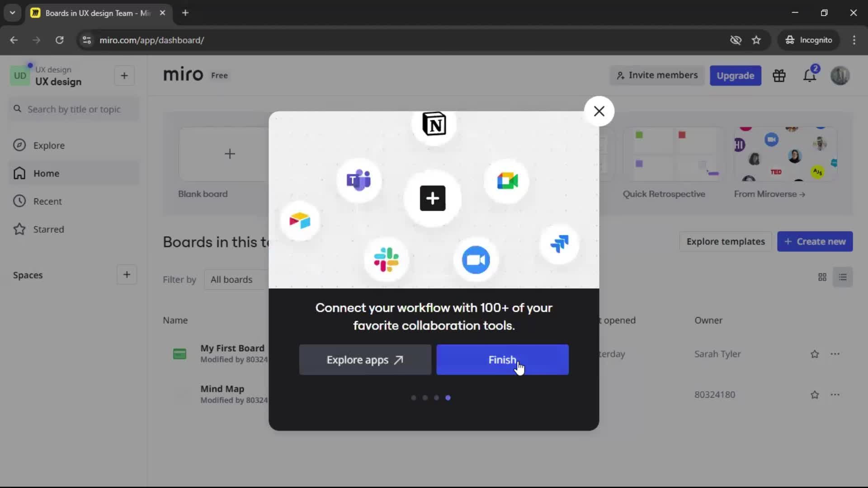Image resolution: width=868 pixels, height=488 pixels.
Task: Go back in the browser
Action: (x=14, y=40)
